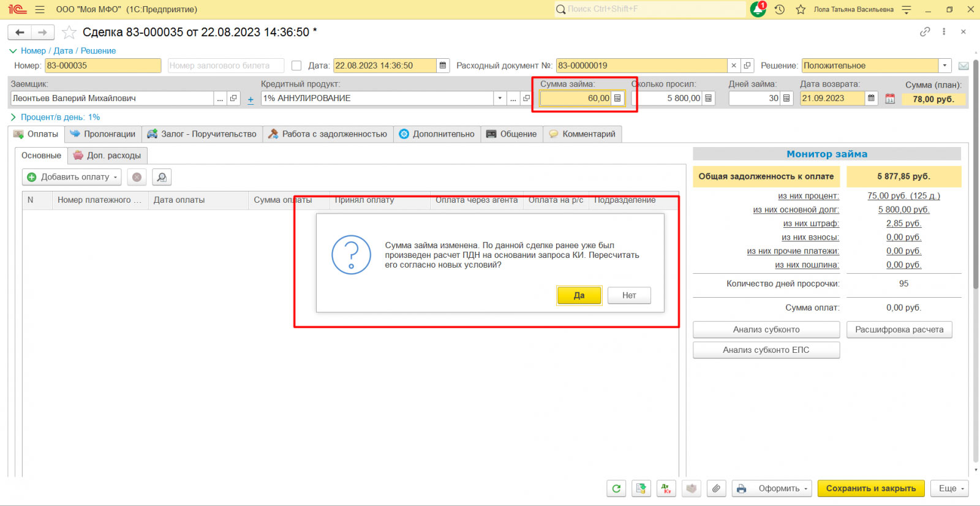Switch to Оплаты tab
This screenshot has height=506, width=980.
[x=36, y=134]
